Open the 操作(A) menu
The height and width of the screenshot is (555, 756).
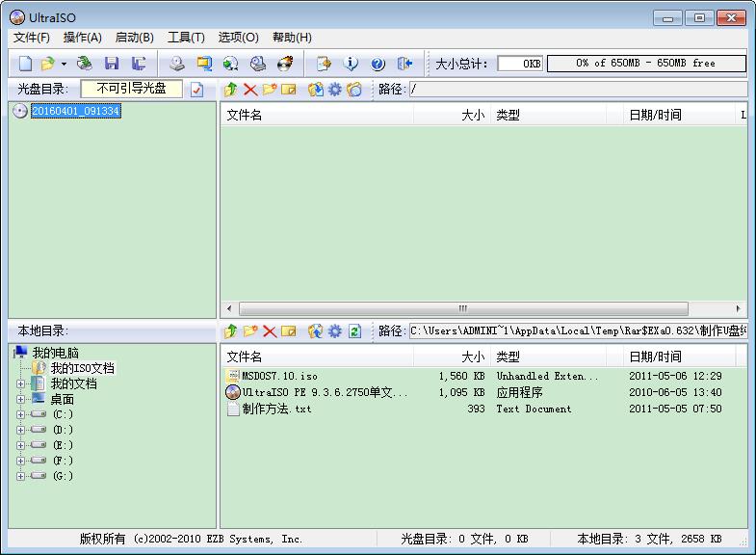point(83,38)
